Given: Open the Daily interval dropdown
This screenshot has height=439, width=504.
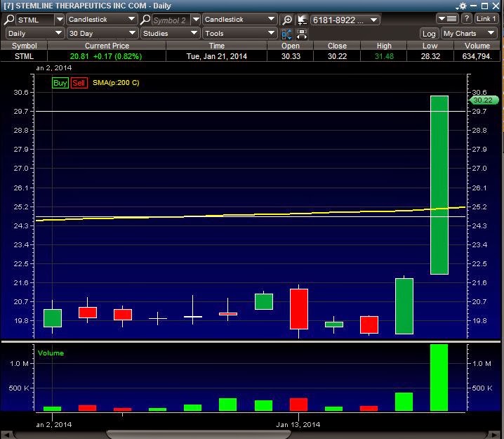Looking at the screenshot, I should click(34, 33).
